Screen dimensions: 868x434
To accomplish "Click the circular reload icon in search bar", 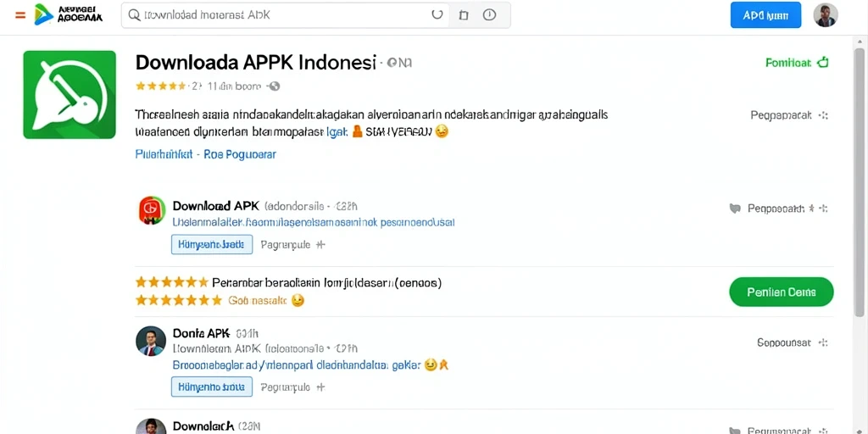I will [x=437, y=15].
